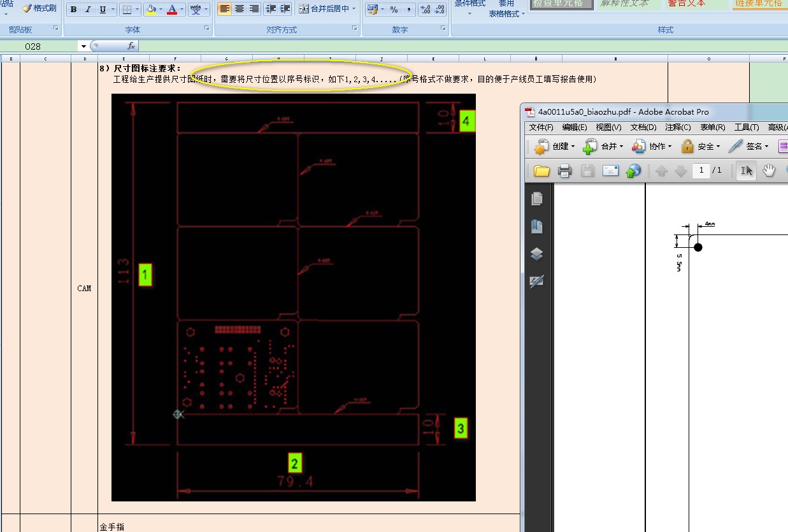Click Acrobat email envelope icon
Viewport: 788px width, 532px height.
tap(611, 171)
